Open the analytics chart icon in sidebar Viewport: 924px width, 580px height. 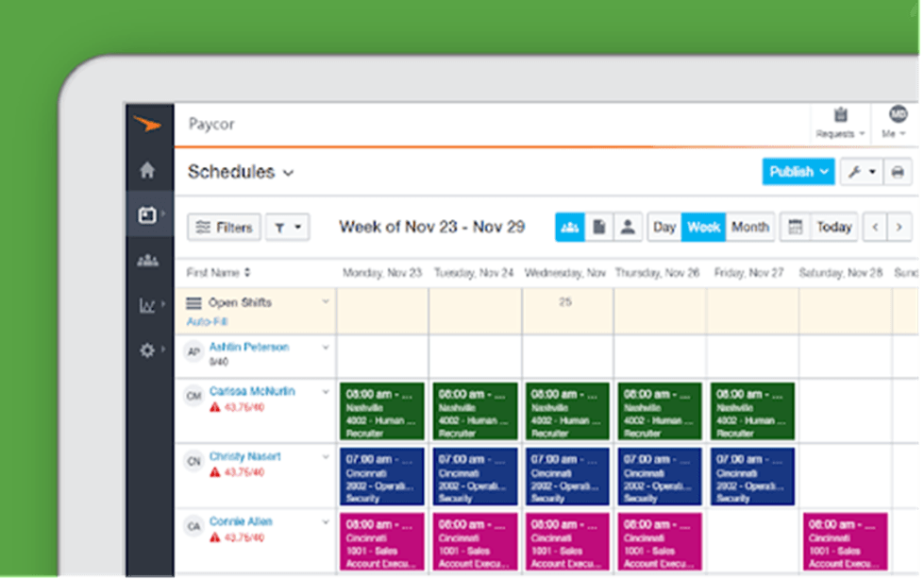pos(147,306)
